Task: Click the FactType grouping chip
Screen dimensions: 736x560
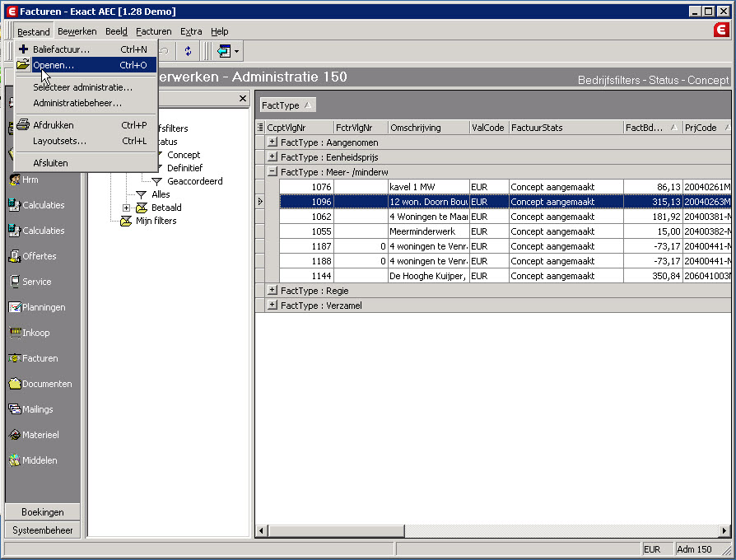Action: click(x=288, y=105)
